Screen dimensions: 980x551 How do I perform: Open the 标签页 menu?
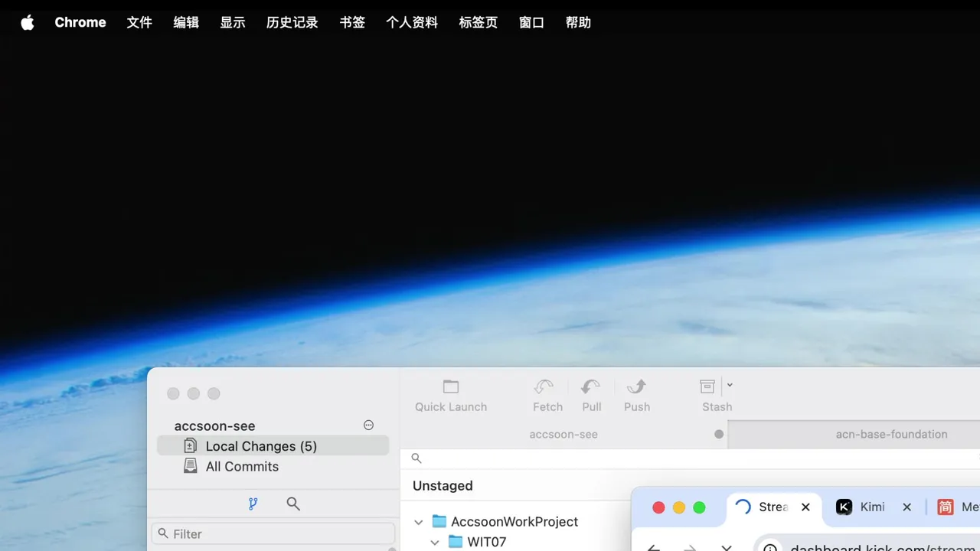[479, 22]
